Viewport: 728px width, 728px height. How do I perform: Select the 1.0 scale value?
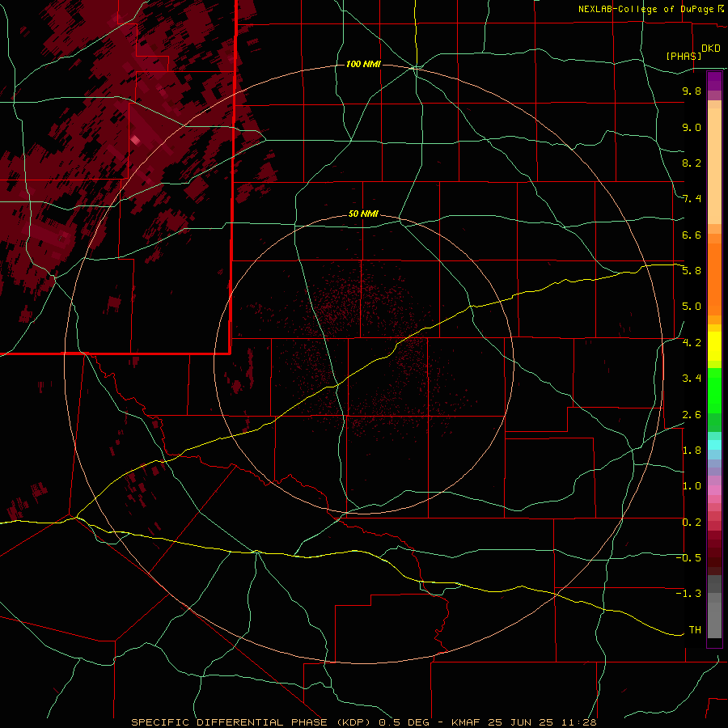point(692,486)
